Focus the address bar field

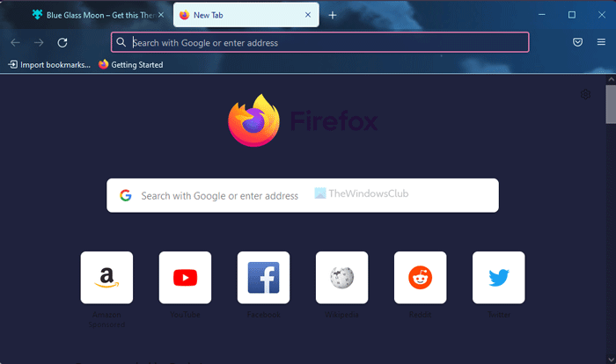pyautogui.click(x=320, y=42)
